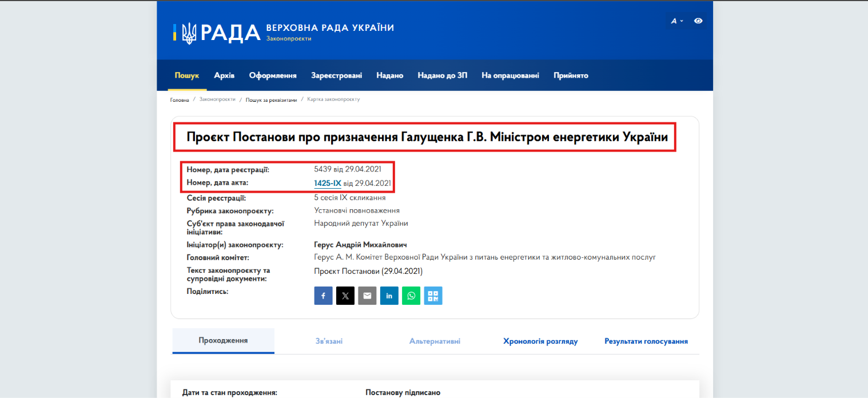This screenshot has height=398, width=868.
Task: Click 'Картка законопроєкту' breadcrumb text
Action: [333, 100]
